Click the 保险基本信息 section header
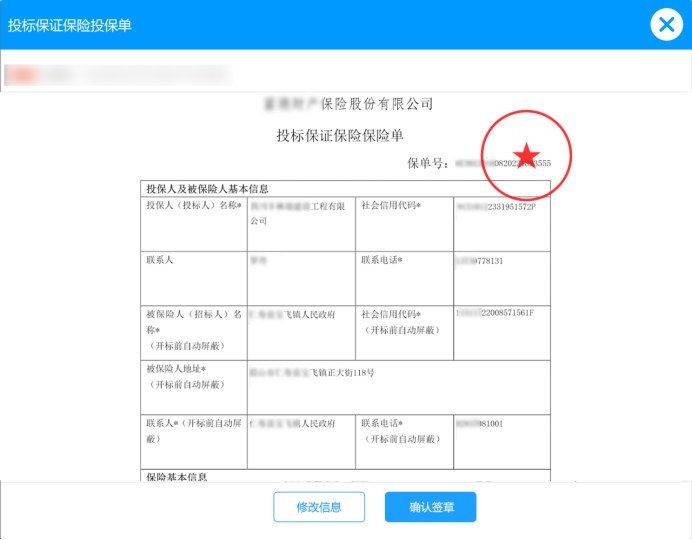692x540 pixels. [x=177, y=477]
